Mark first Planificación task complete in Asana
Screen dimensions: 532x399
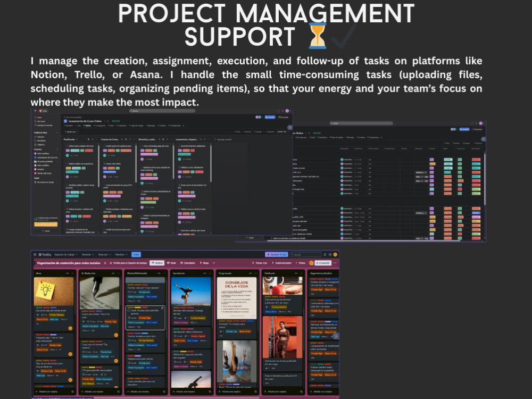[67, 146]
